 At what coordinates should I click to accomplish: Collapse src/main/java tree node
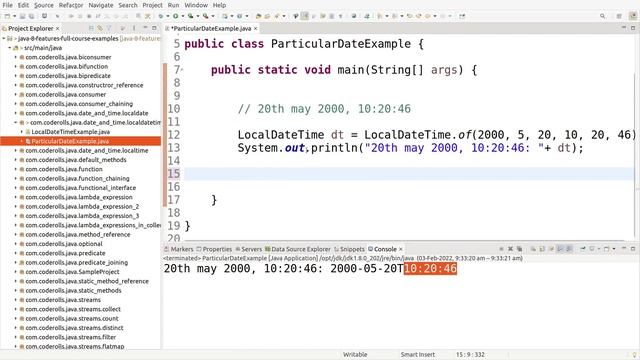point(10,48)
